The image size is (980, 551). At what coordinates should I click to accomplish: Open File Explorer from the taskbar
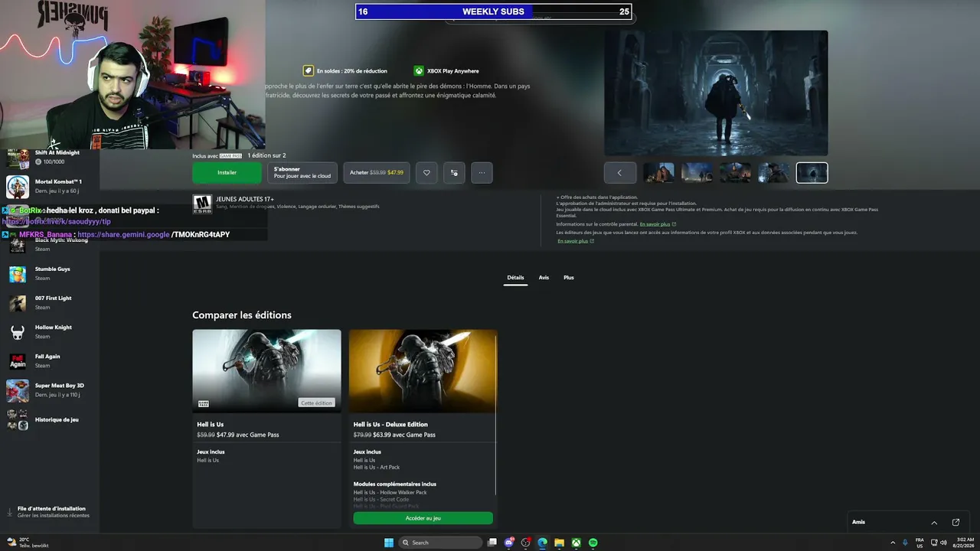(559, 543)
